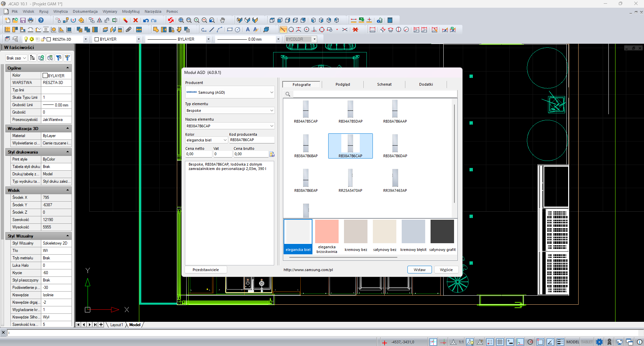
Task: Click the Przedstawiciele button
Action: pyautogui.click(x=206, y=270)
